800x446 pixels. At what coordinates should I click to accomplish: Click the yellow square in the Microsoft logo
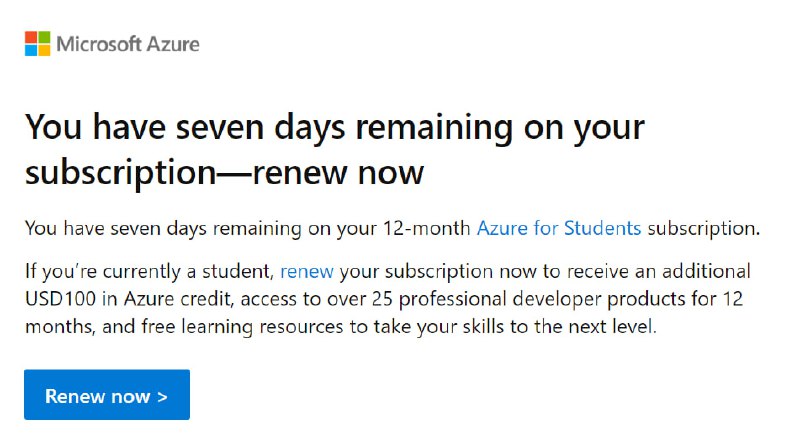[x=45, y=51]
